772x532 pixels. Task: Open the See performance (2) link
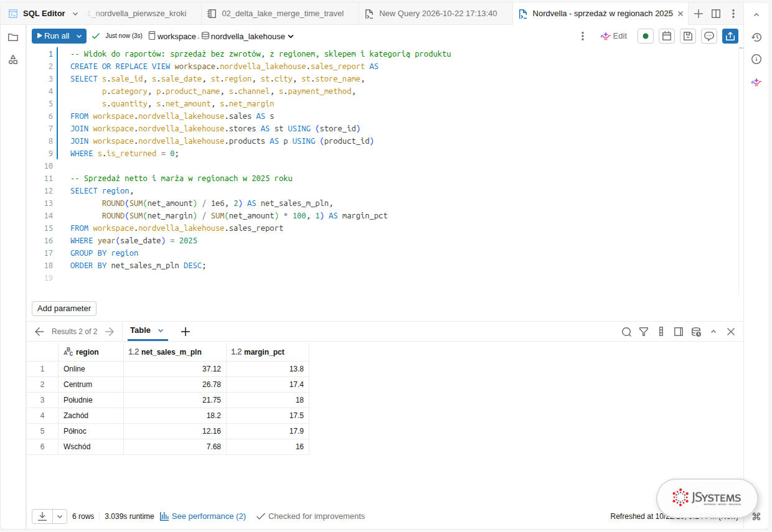203,516
